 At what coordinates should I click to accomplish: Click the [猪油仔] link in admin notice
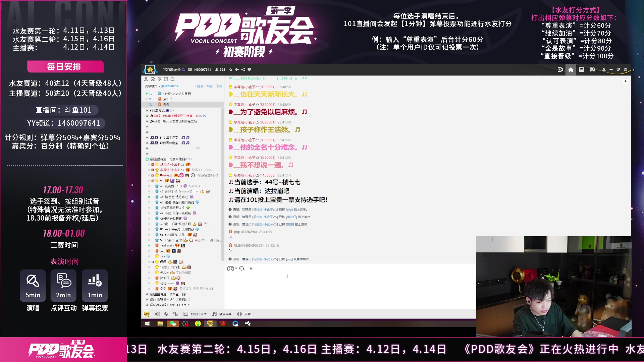[x=291, y=217]
